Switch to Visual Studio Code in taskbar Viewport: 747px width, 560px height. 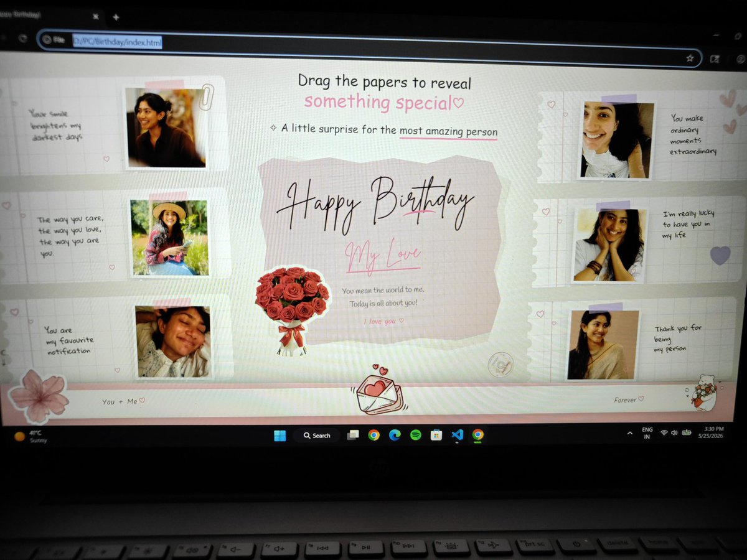(x=458, y=435)
